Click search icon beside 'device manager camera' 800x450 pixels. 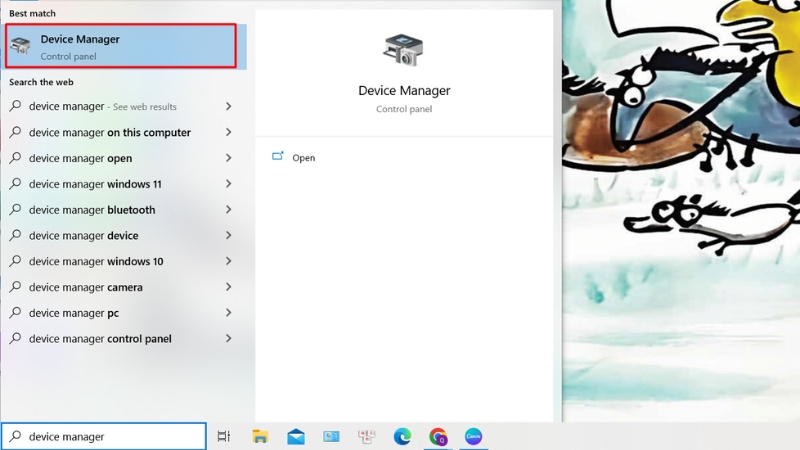(x=15, y=286)
